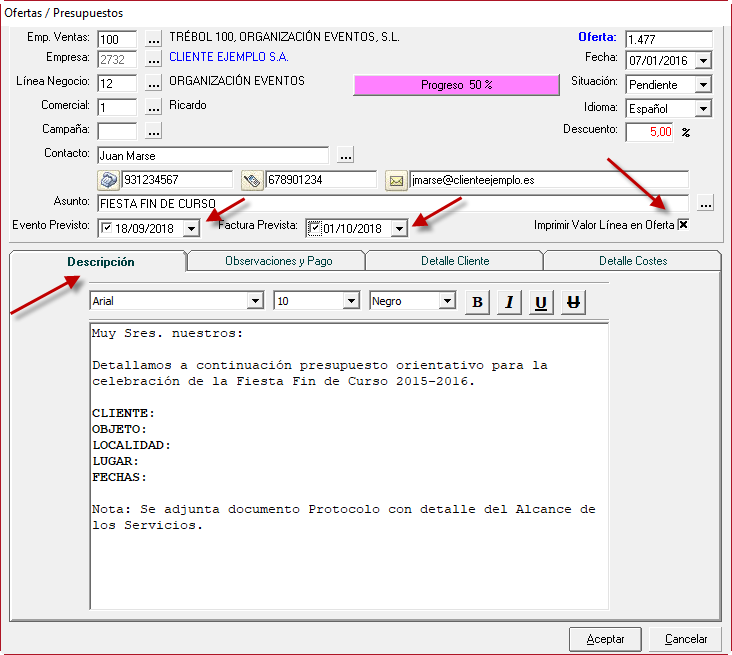The height and width of the screenshot is (655, 732).
Task: Click the Empresa code field 2732
Action: [117, 59]
